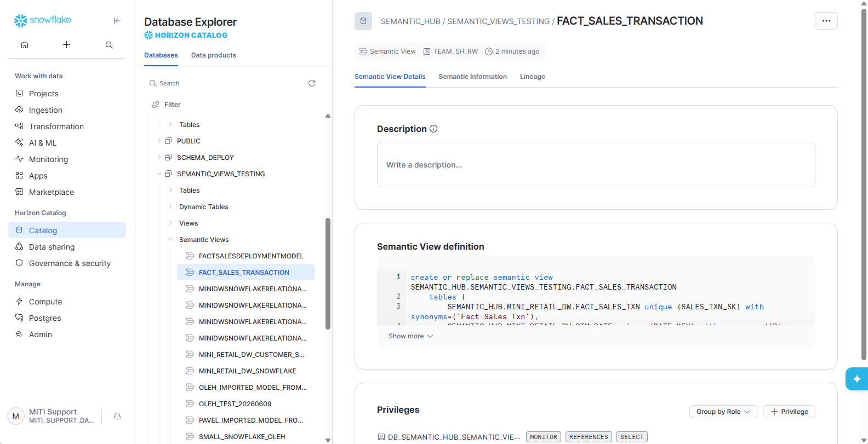Open the sidebar search magnifier icon

109,45
